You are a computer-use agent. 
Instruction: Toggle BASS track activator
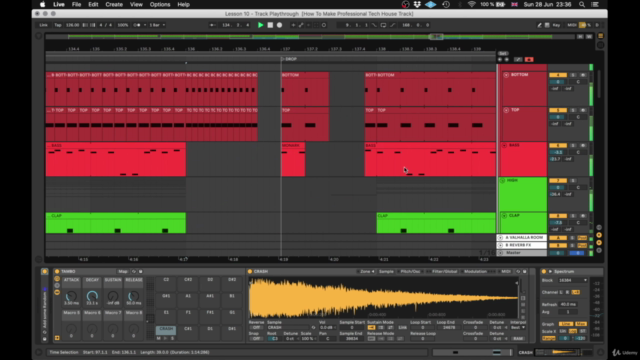point(558,145)
